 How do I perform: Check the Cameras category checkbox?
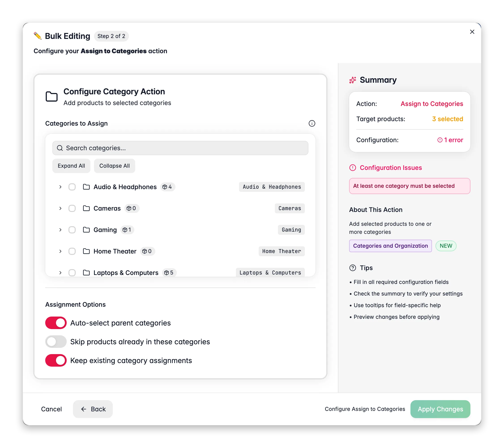click(x=72, y=208)
